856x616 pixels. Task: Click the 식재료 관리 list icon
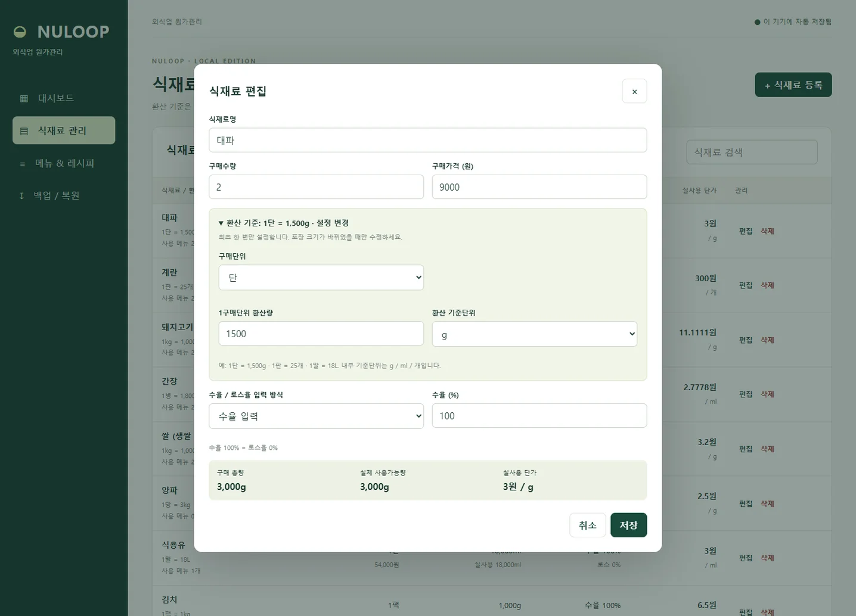(x=24, y=131)
